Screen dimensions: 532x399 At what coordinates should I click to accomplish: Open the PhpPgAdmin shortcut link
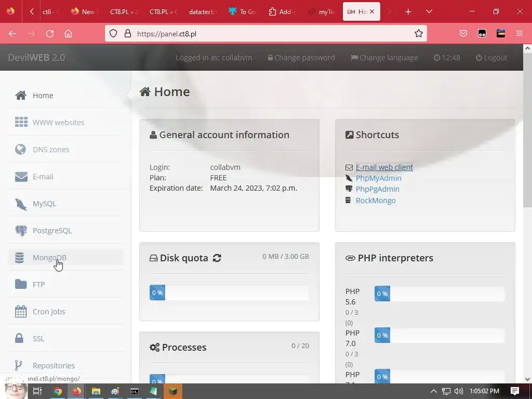coord(377,189)
